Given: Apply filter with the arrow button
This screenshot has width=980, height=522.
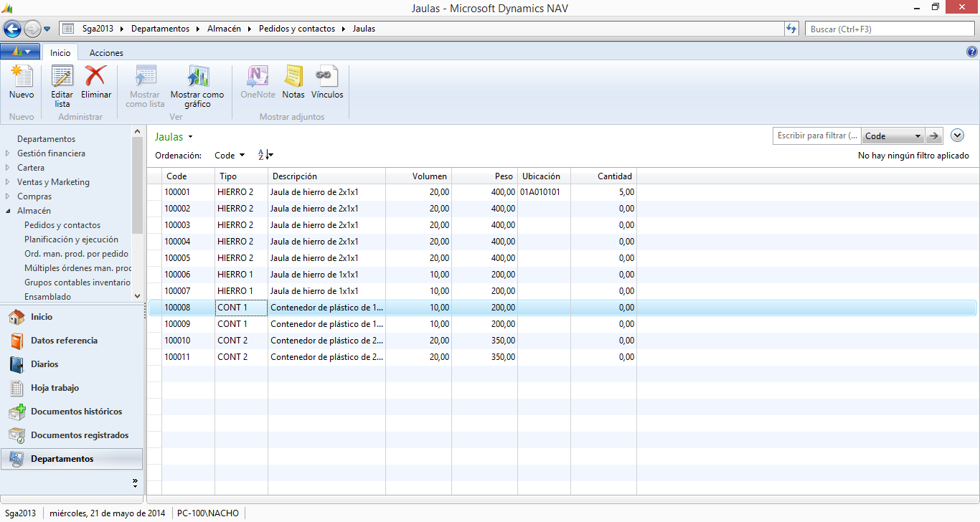Looking at the screenshot, I should click(x=934, y=136).
